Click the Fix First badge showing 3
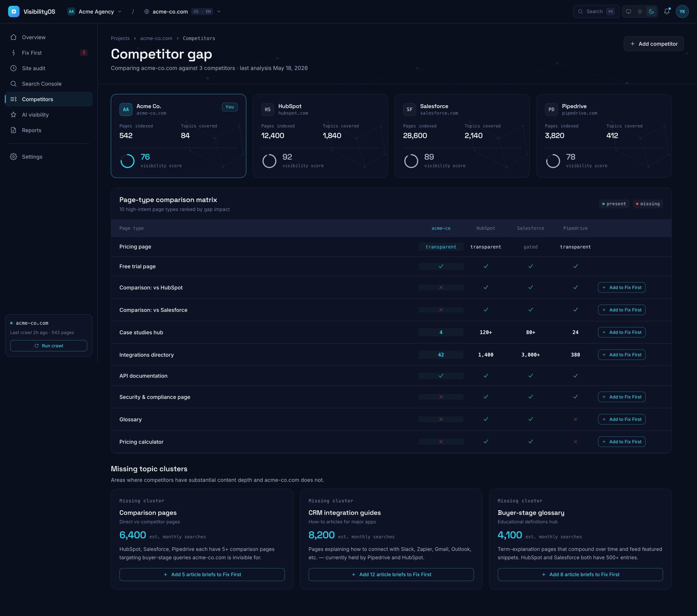This screenshot has width=697, height=616. pyautogui.click(x=83, y=53)
